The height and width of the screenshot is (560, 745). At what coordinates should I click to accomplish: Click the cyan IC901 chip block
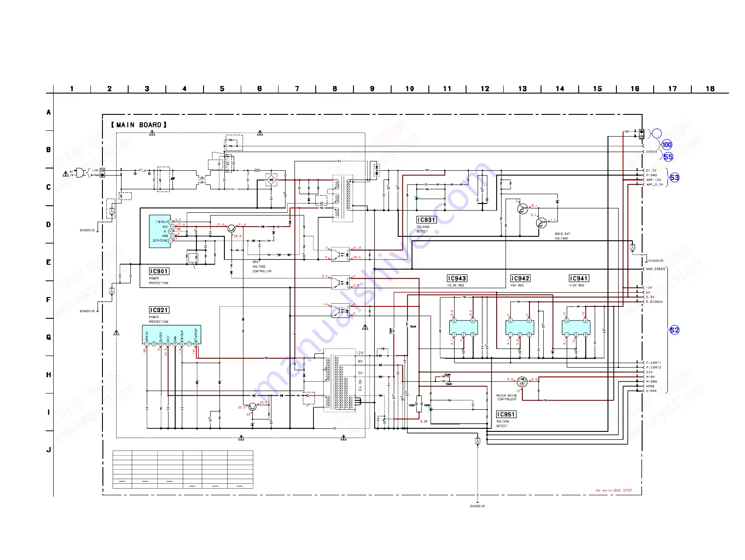[160, 231]
